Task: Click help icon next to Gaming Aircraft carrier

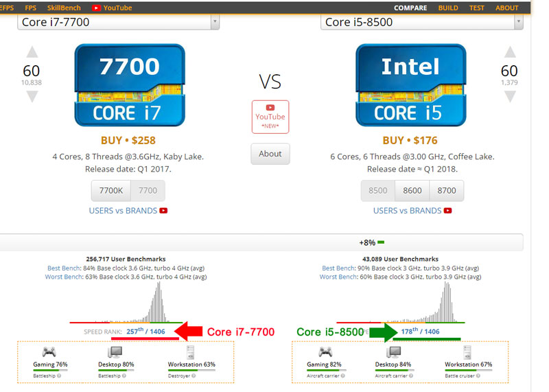Action: pyautogui.click(x=342, y=376)
